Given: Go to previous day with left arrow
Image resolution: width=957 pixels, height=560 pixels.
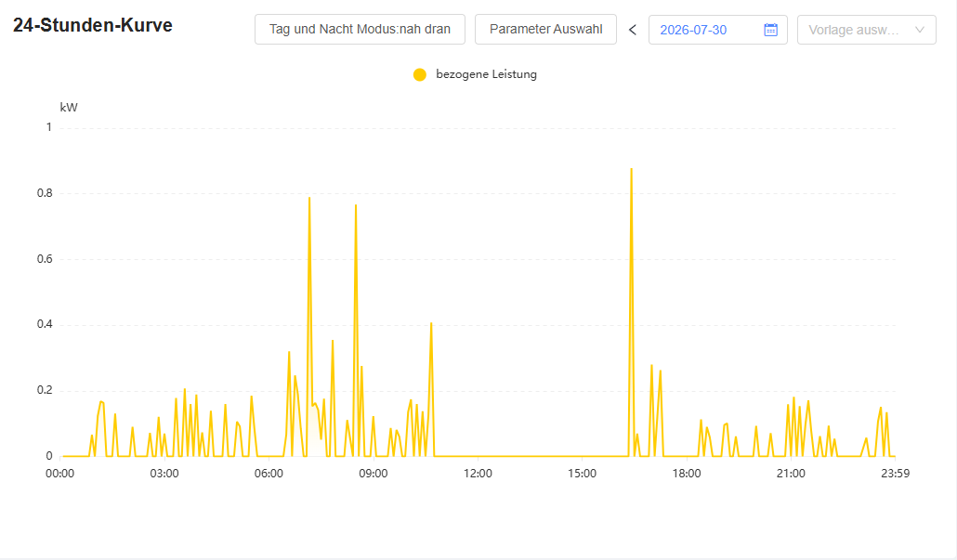Looking at the screenshot, I should 633,30.
